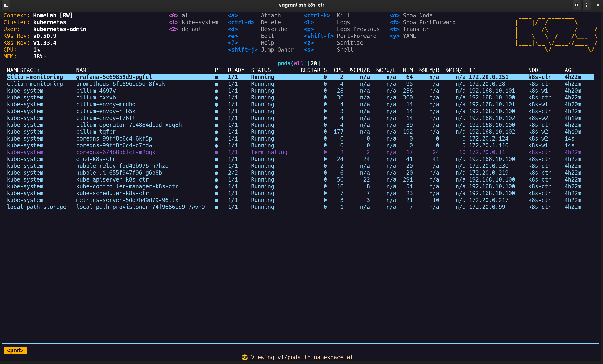Click the pods(all)[20] table title
The image size is (603, 364).
point(299,63)
